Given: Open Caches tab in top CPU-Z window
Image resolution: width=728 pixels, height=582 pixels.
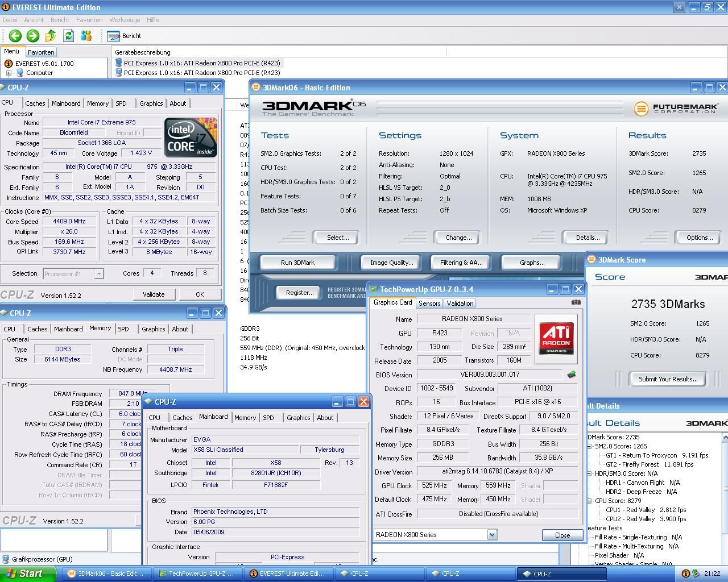Looking at the screenshot, I should point(35,103).
